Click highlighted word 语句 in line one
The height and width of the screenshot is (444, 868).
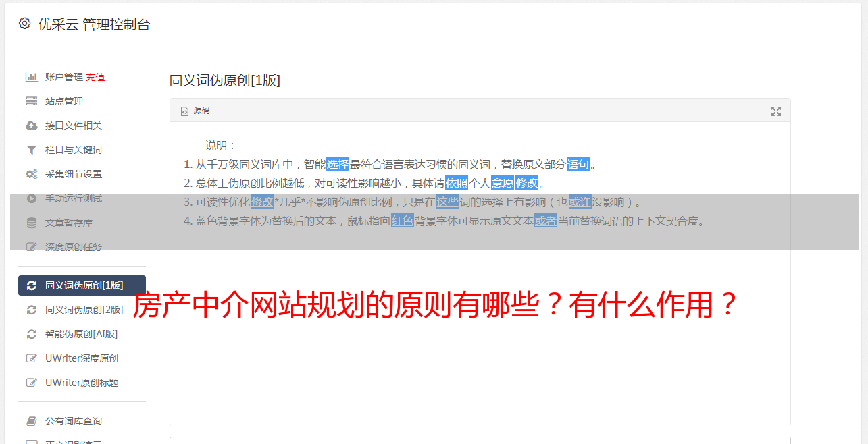[x=578, y=164]
